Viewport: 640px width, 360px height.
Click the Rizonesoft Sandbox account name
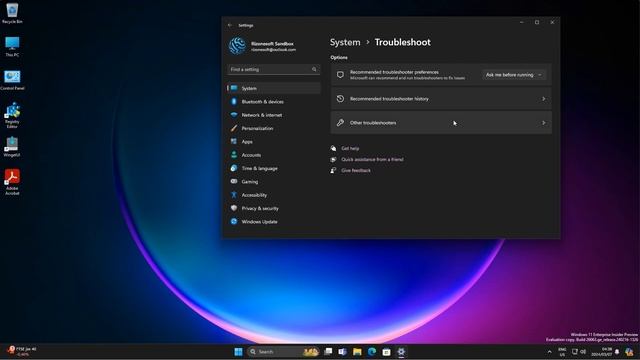tap(272, 44)
